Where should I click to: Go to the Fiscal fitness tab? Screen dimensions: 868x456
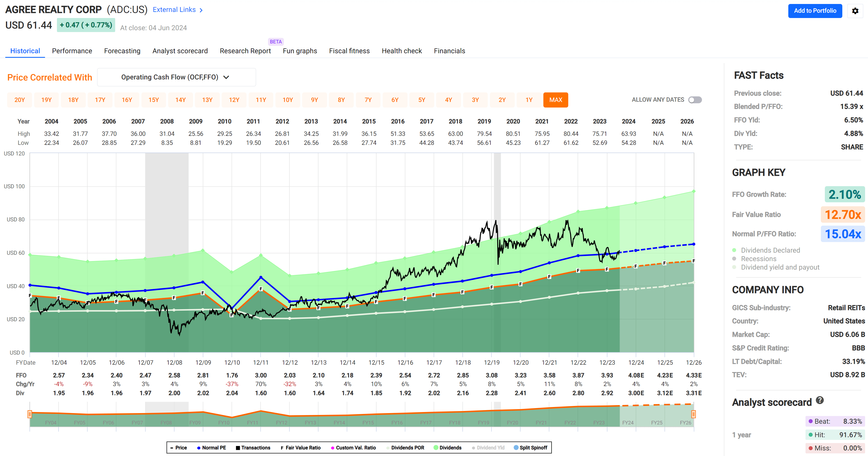(x=349, y=51)
